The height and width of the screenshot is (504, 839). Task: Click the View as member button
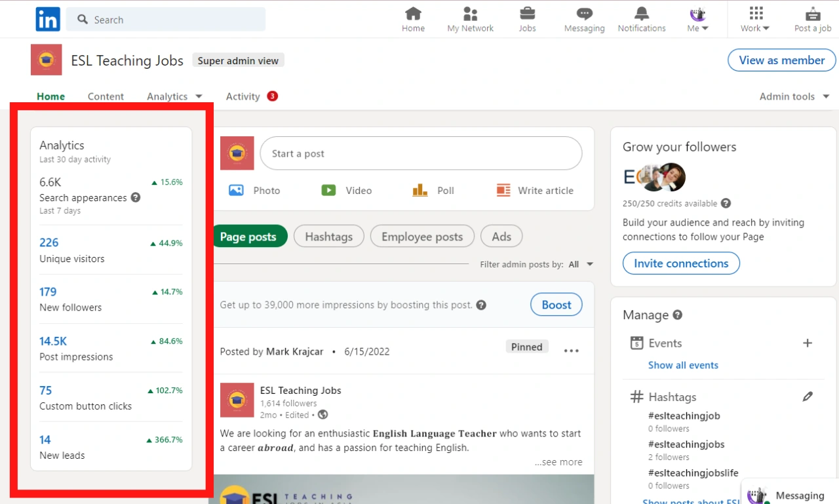(x=781, y=60)
